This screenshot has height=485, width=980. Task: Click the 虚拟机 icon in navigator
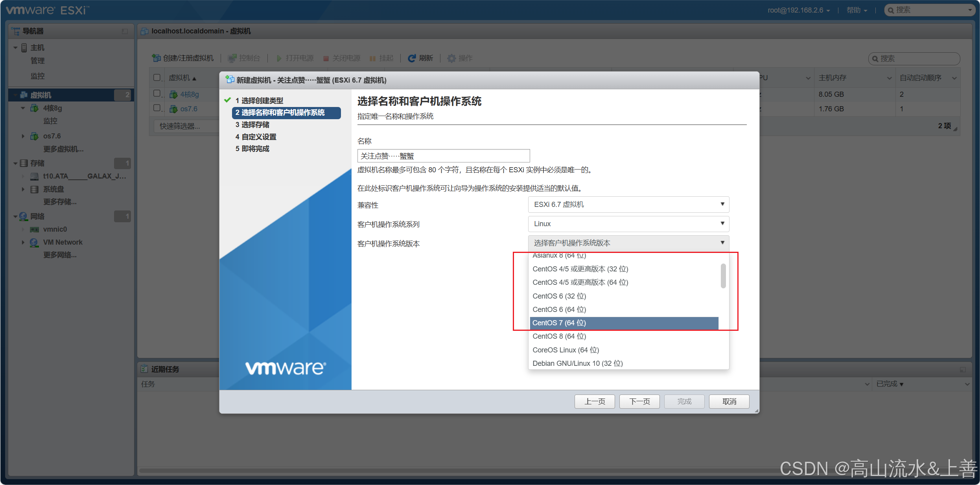[x=24, y=95]
